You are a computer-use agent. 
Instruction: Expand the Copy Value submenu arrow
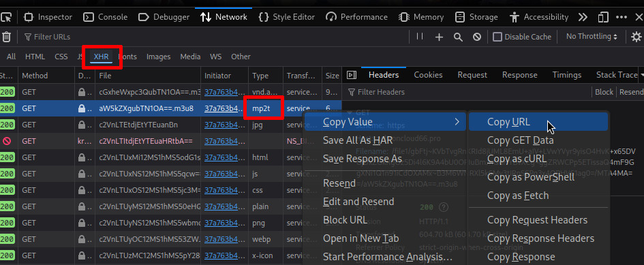click(457, 122)
